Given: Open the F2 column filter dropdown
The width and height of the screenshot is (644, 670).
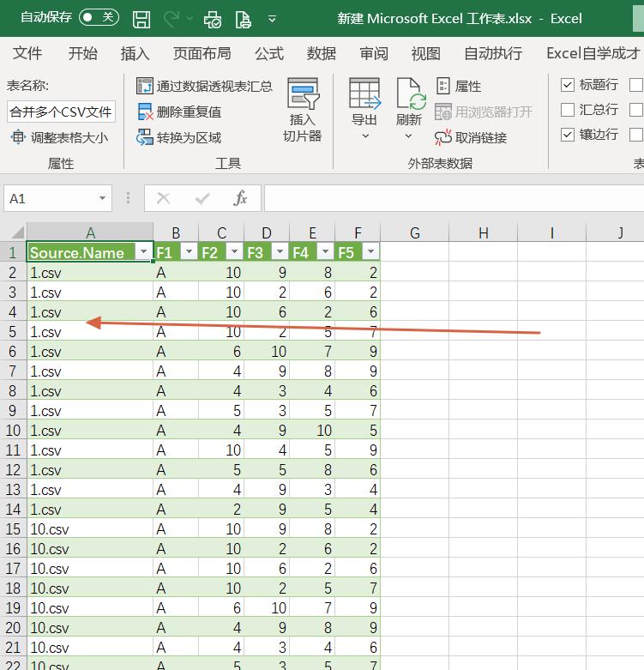Looking at the screenshot, I should click(x=234, y=251).
